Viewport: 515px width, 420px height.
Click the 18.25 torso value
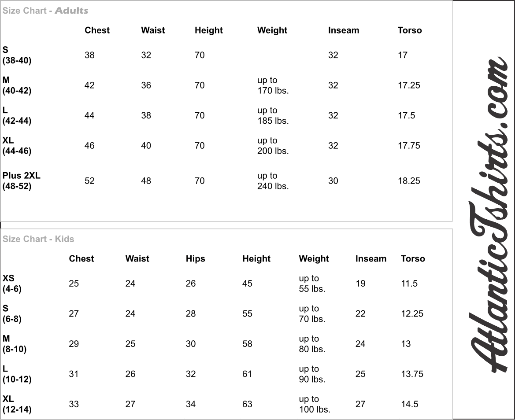coord(409,181)
